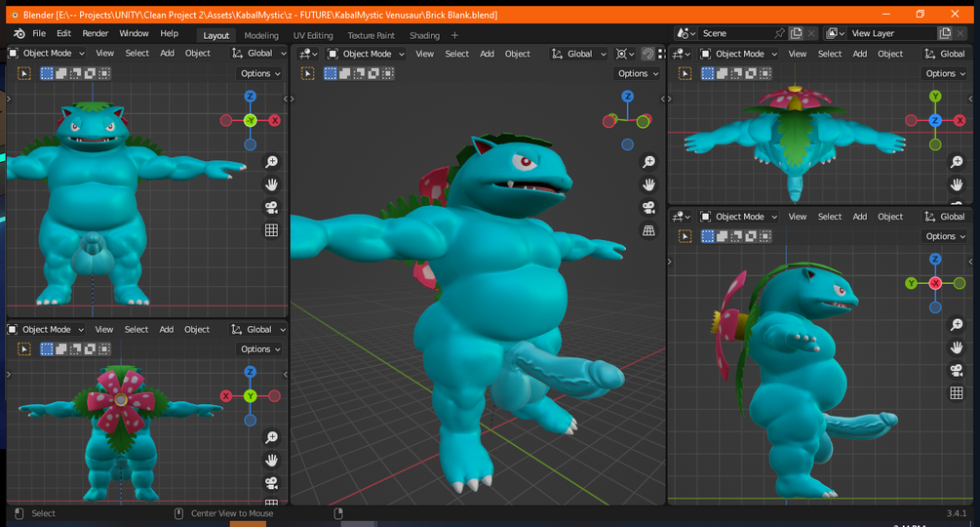Open the Object menu in the back-view viewport header

(197, 330)
